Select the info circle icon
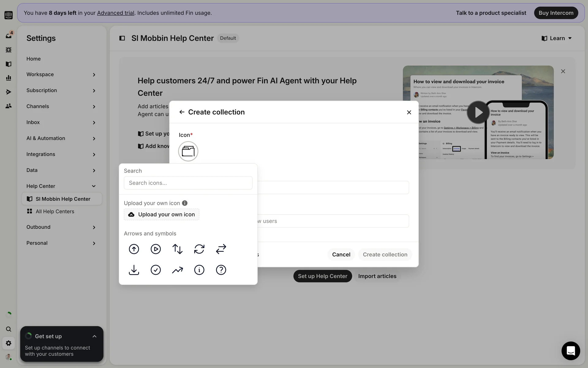This screenshot has height=368, width=588. pos(199,270)
